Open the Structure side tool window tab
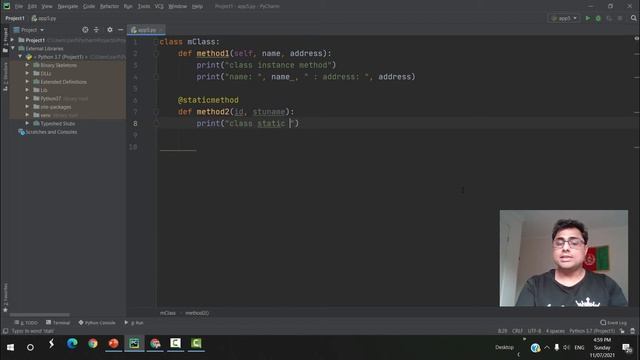The image size is (640, 360). pos(5,77)
